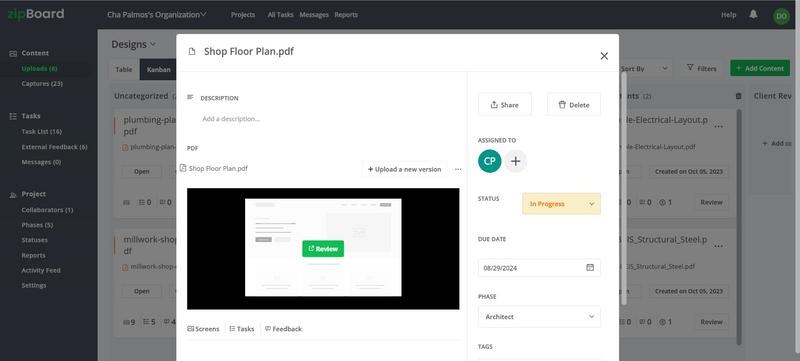Open Activity Feed in the sidebar

[x=41, y=270]
